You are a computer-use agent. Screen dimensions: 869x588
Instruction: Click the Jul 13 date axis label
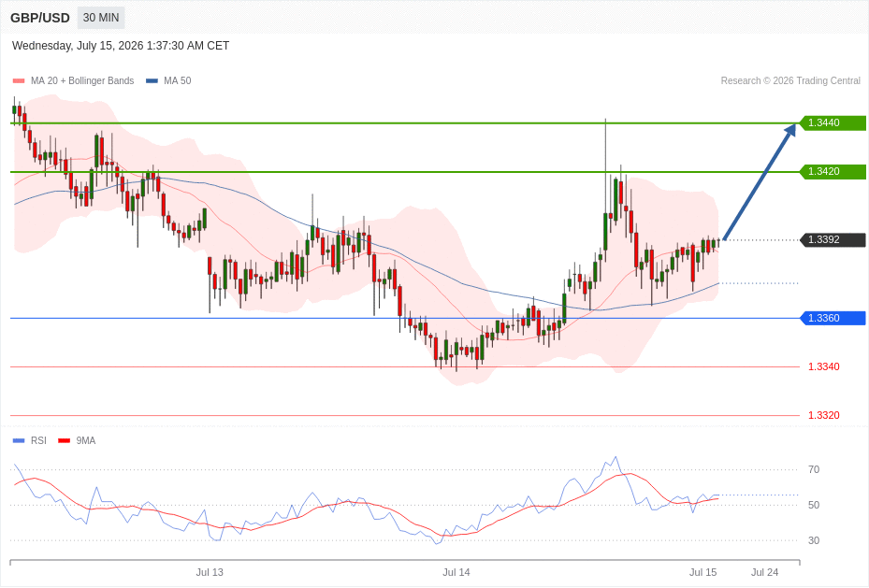click(210, 572)
